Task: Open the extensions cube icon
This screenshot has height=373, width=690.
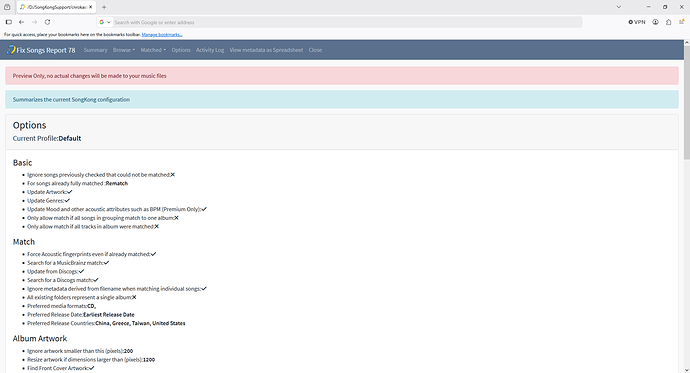Action: [668, 22]
